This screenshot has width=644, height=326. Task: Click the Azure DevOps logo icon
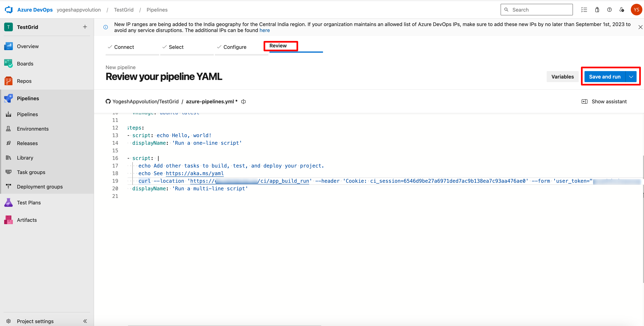(9, 10)
